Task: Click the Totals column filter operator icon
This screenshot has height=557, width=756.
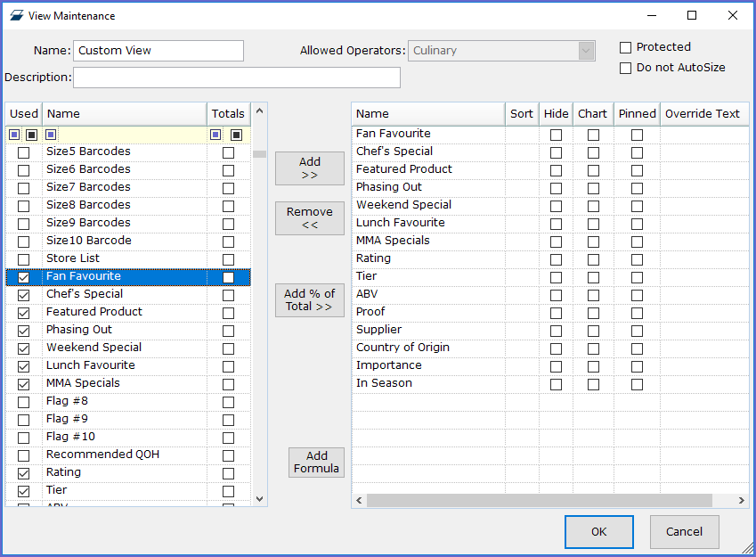Action: [215, 135]
